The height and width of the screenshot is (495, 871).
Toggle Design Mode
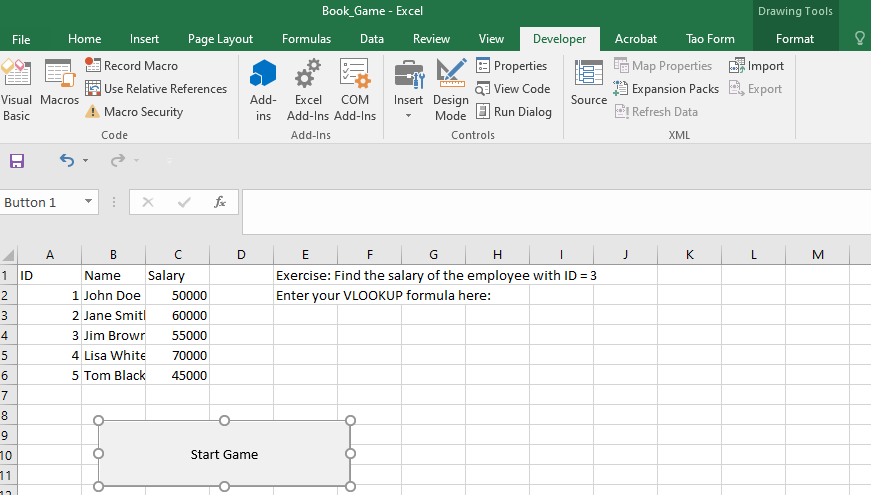[450, 90]
